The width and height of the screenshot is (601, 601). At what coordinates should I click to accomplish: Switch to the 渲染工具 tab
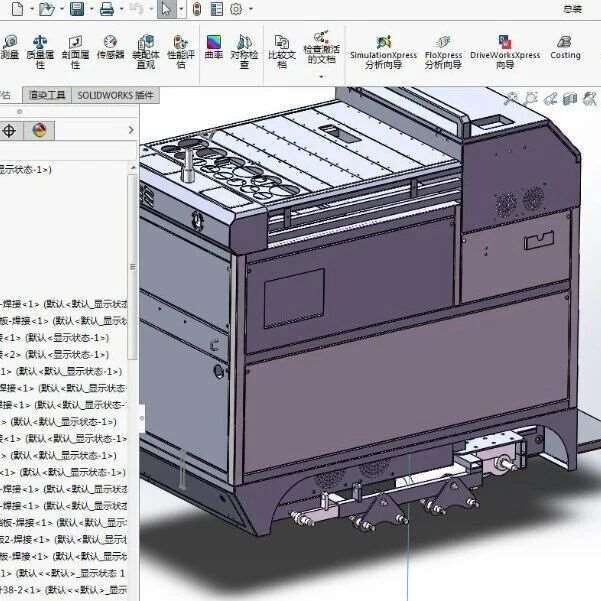tap(47, 95)
